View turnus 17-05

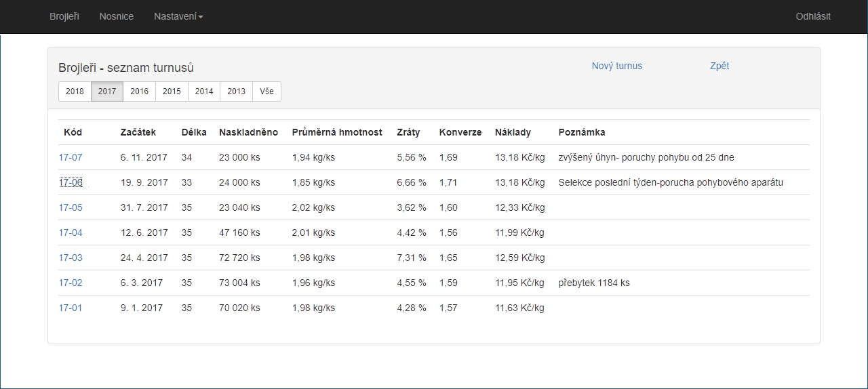[x=71, y=207]
